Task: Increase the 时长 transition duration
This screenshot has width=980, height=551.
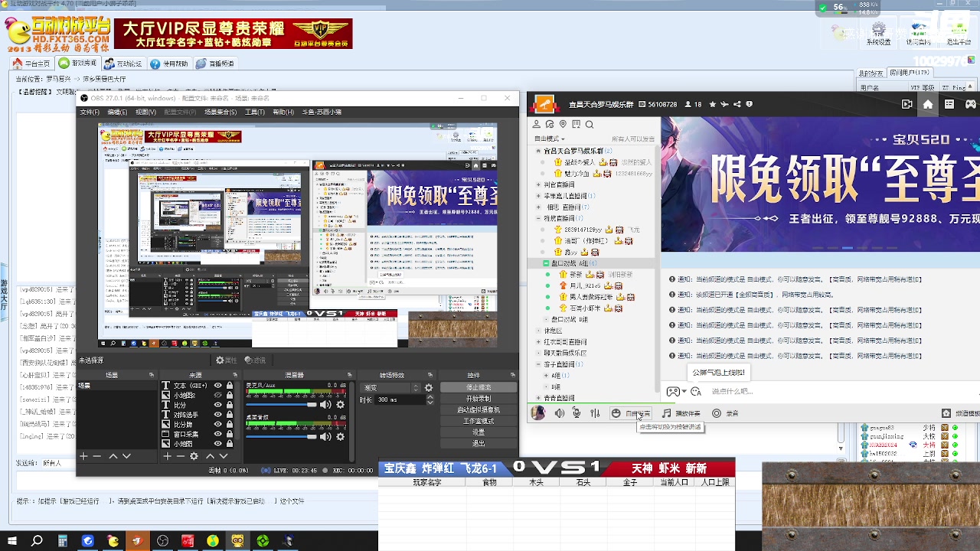Action: coord(430,397)
